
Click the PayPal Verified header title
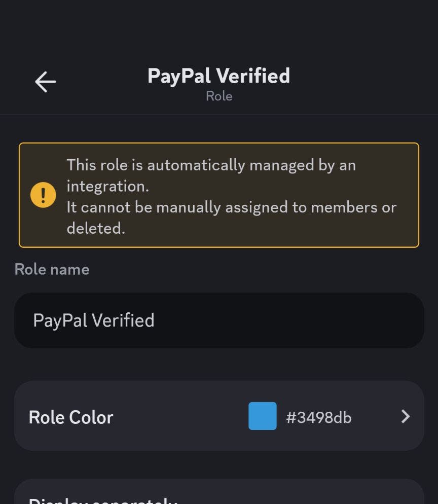[x=218, y=76]
